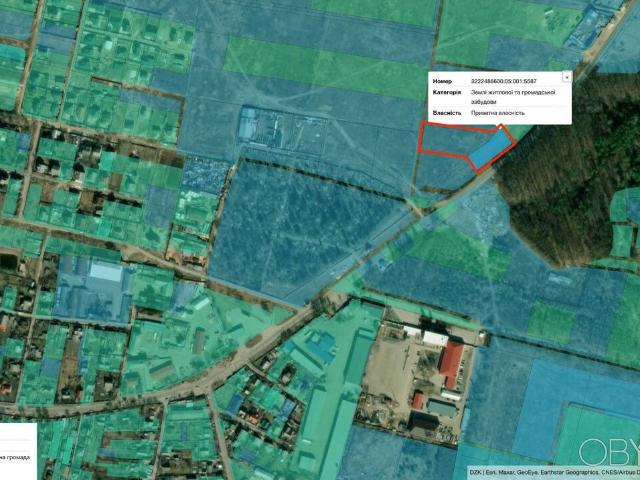This screenshot has width=640, height=480.
Task: Click the 'Номер' label in popup
Action: tap(441, 81)
